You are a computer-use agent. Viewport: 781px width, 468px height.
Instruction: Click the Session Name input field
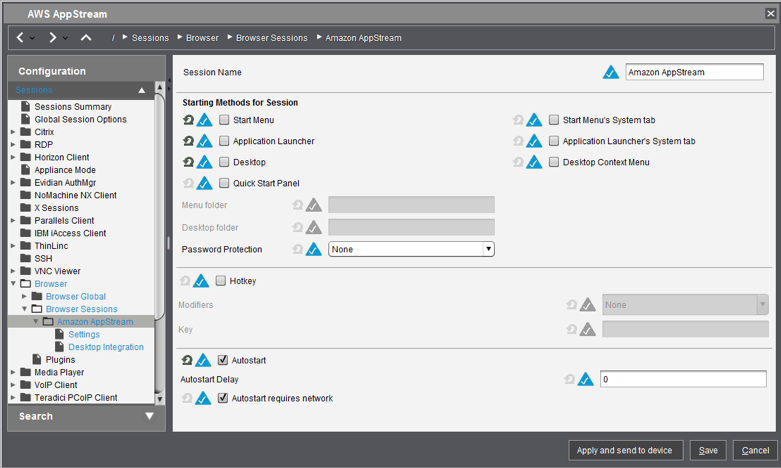pyautogui.click(x=694, y=72)
